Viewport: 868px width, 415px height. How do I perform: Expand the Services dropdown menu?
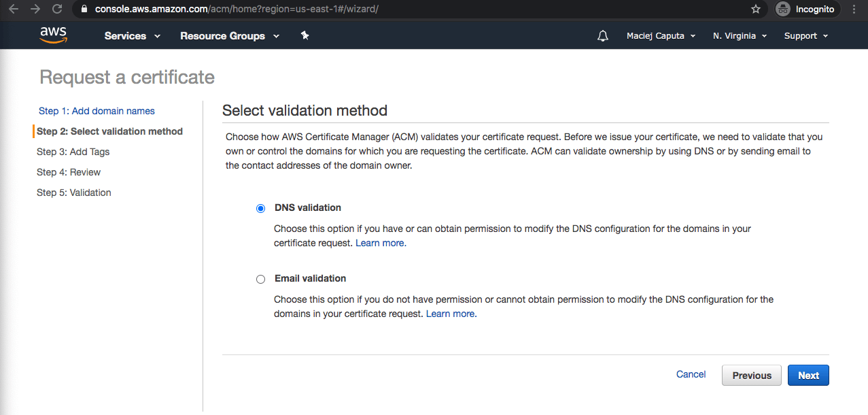tap(132, 36)
